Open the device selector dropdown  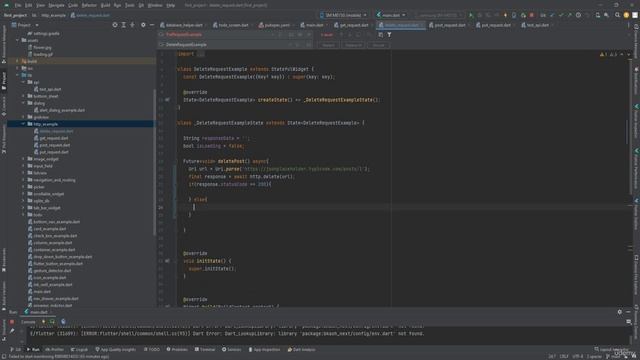point(344,15)
